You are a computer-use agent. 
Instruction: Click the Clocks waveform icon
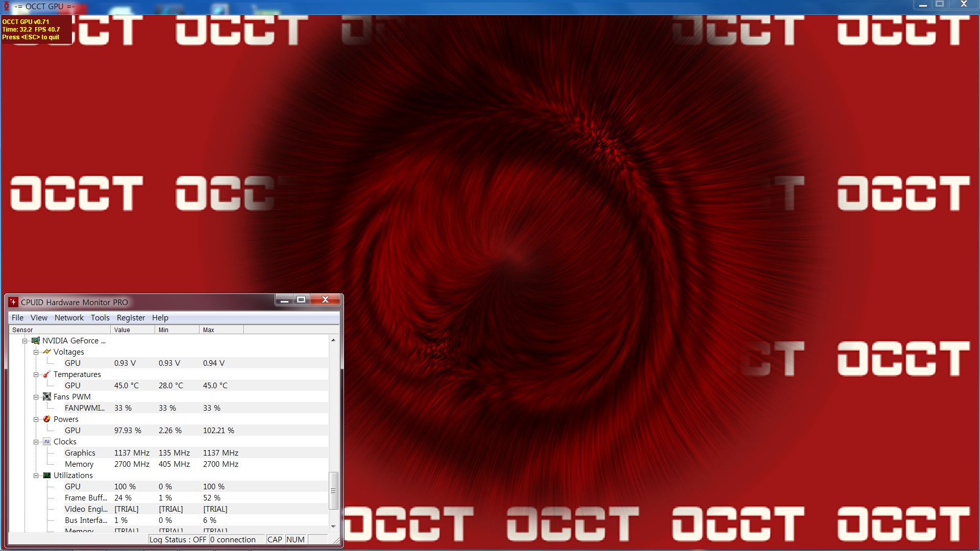click(47, 442)
